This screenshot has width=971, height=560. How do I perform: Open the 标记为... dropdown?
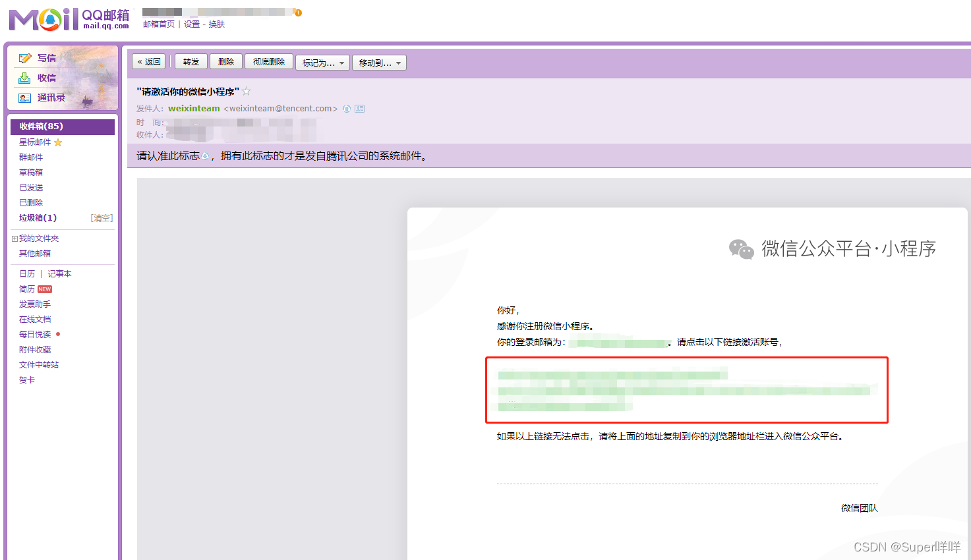(x=323, y=63)
